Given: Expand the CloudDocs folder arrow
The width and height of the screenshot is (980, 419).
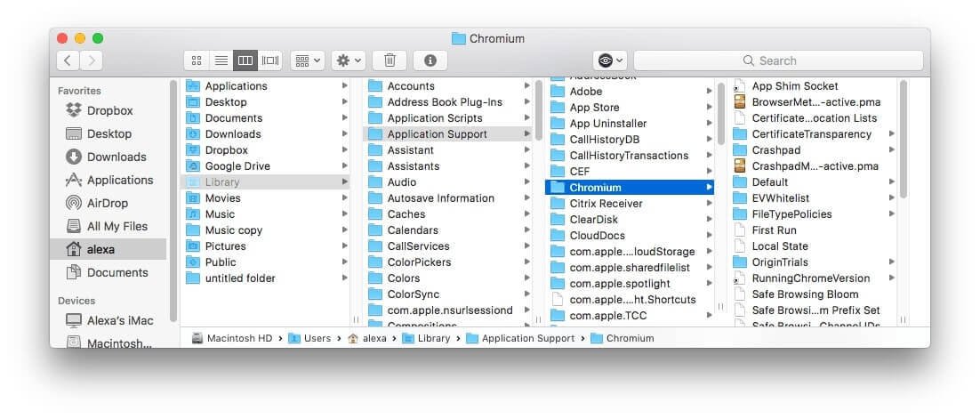Looking at the screenshot, I should pos(710,236).
